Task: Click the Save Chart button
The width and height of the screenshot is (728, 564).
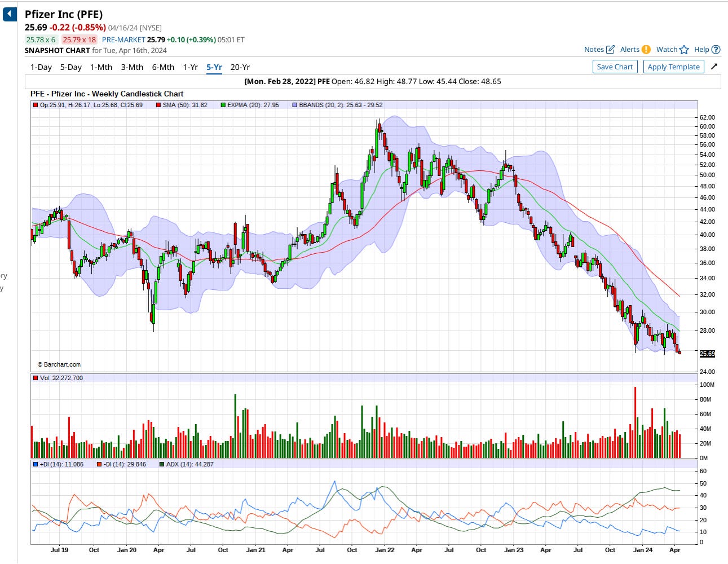Action: pyautogui.click(x=615, y=67)
